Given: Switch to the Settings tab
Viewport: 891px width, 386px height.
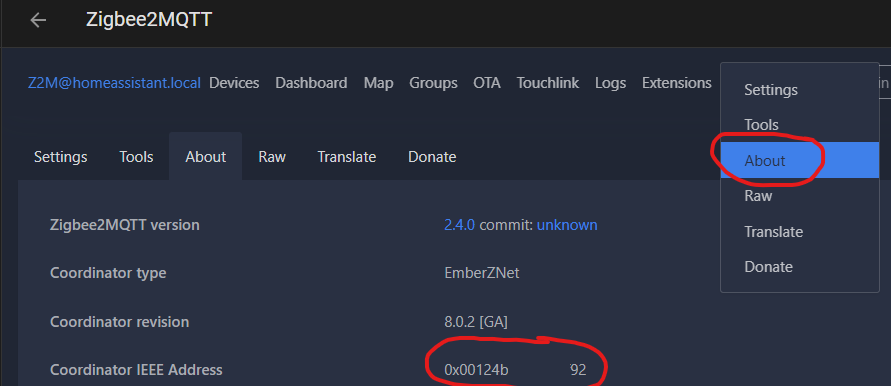Looking at the screenshot, I should [x=61, y=157].
